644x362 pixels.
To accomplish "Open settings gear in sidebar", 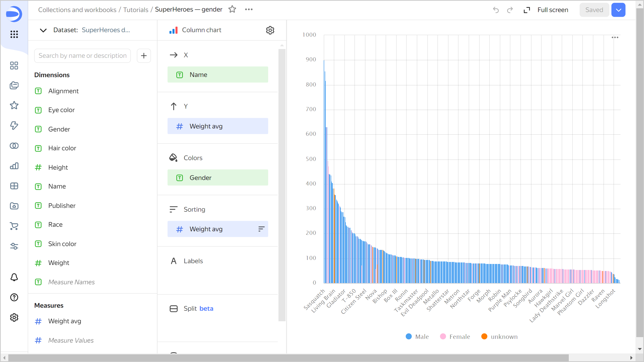I will (x=14, y=318).
